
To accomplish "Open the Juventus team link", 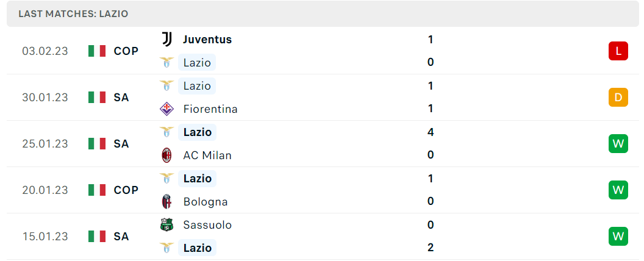I will (x=207, y=40).
